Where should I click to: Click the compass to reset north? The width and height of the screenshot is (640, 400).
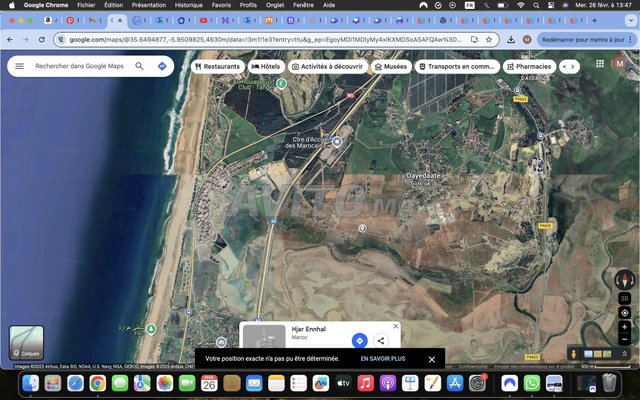(625, 281)
